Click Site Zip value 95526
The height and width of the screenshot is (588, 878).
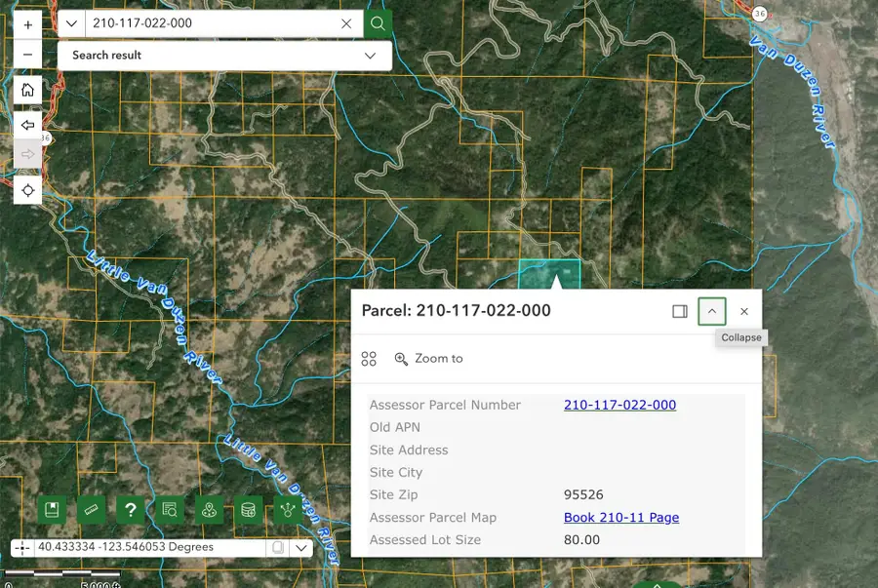583,495
